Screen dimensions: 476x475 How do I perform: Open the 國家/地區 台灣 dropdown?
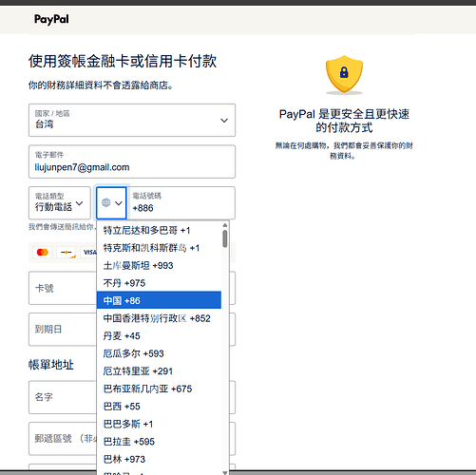click(x=132, y=121)
